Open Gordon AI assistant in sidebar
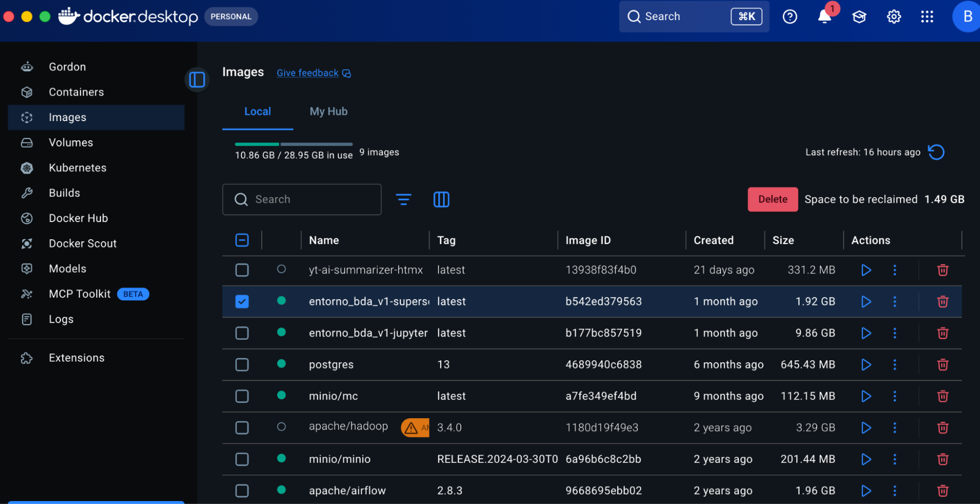980x504 pixels. (96, 67)
